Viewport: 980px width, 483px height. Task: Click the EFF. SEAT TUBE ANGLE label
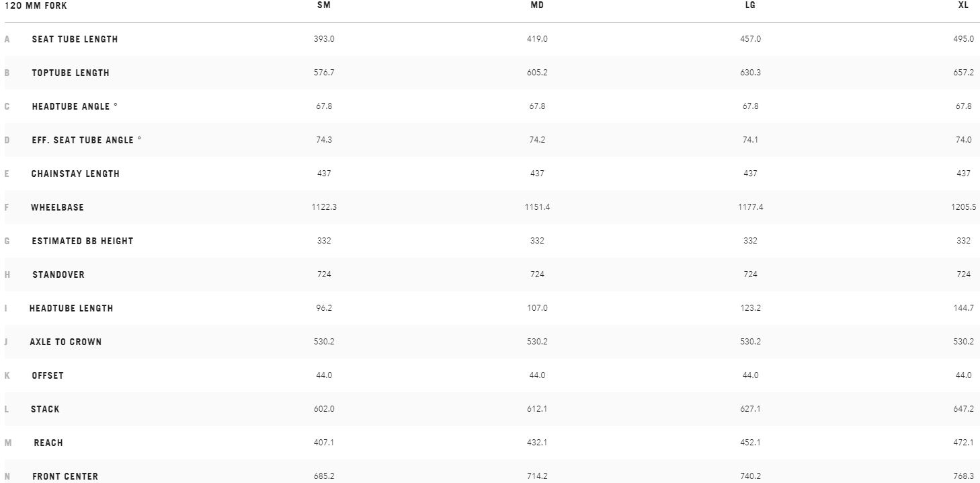87,140
